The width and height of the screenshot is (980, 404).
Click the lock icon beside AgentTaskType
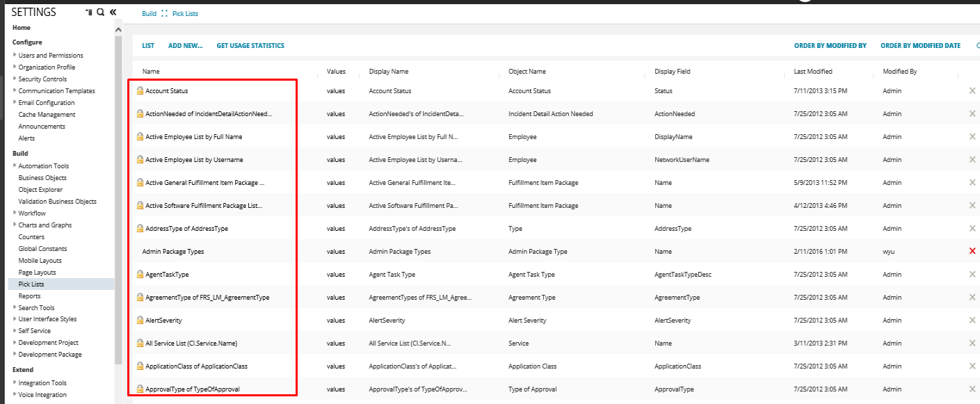tap(140, 275)
